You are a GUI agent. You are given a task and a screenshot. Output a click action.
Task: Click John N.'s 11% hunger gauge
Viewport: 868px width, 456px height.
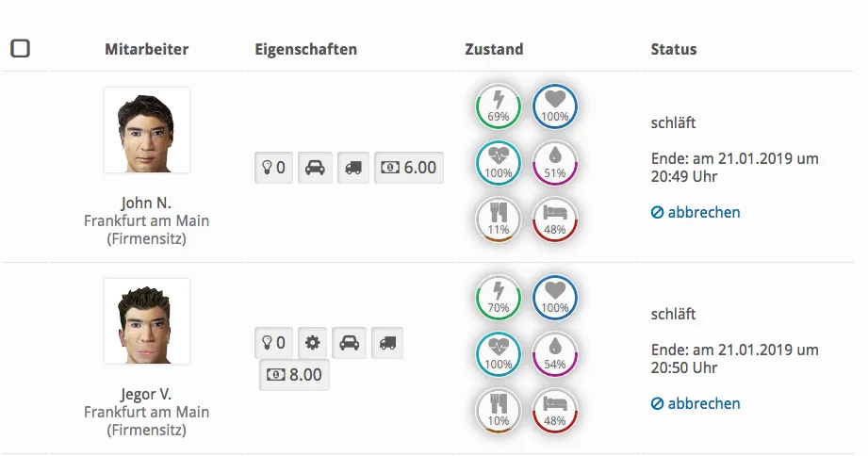(x=498, y=219)
